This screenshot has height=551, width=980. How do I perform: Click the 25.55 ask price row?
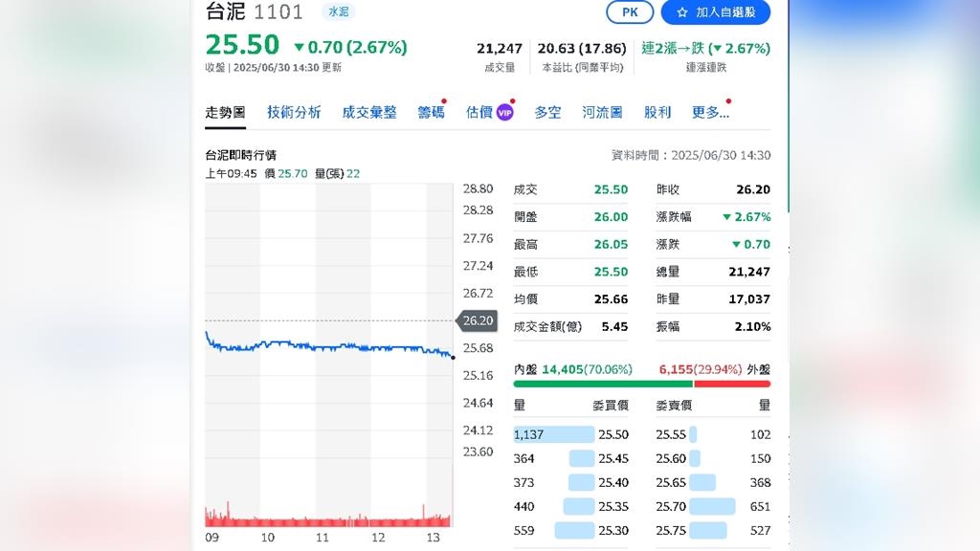click(x=712, y=434)
